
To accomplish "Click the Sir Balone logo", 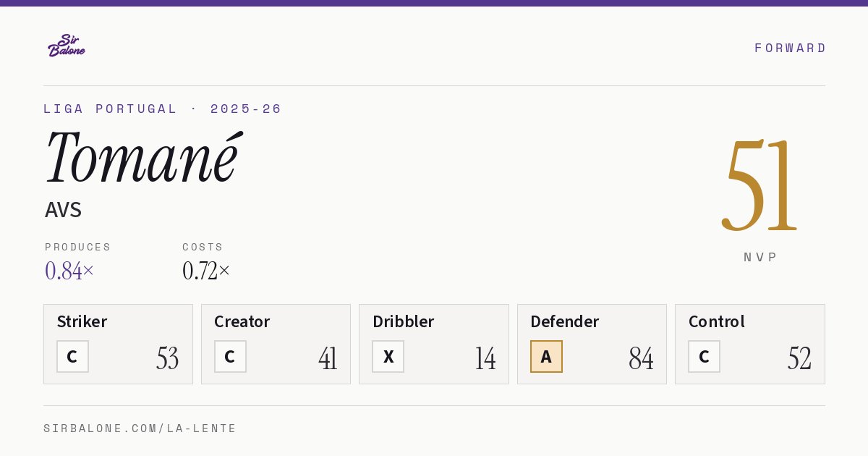I will click(67, 46).
